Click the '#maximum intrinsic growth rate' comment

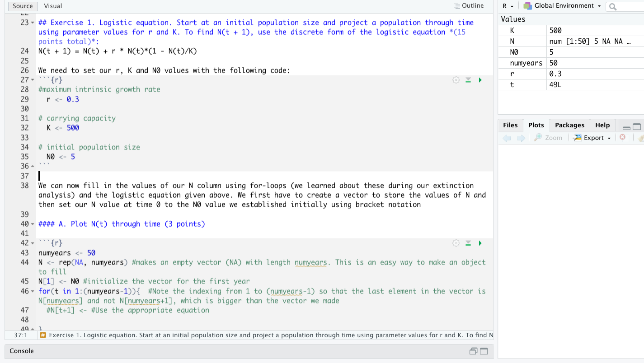pos(99,89)
